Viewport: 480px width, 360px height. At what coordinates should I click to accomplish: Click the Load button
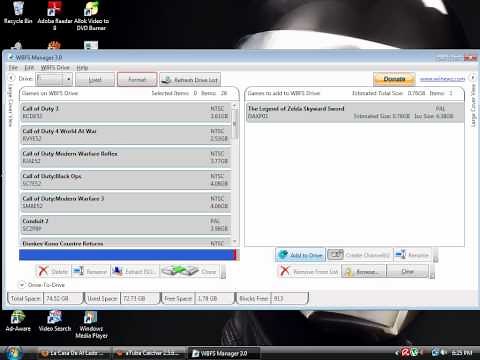(95, 80)
